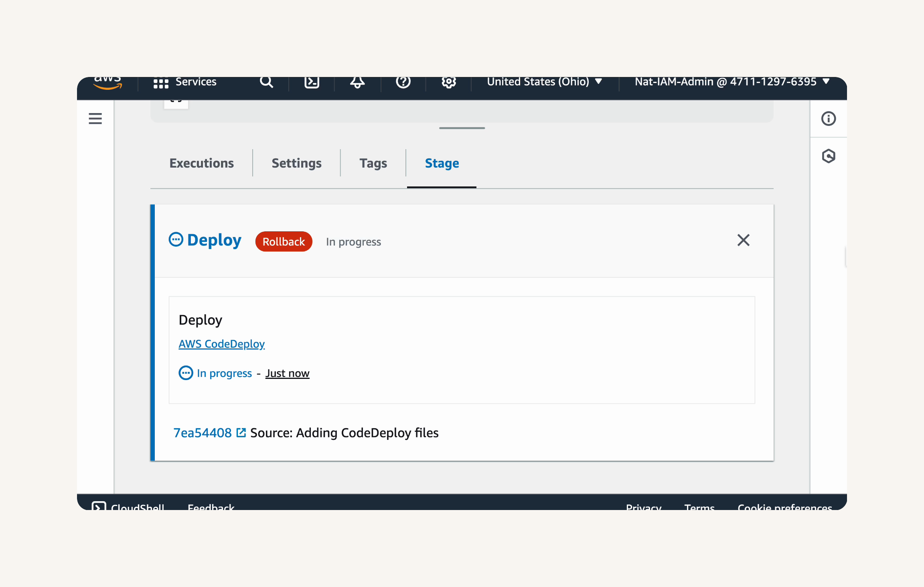
Task: Open the hexagon tools panel icon
Action: pos(829,156)
